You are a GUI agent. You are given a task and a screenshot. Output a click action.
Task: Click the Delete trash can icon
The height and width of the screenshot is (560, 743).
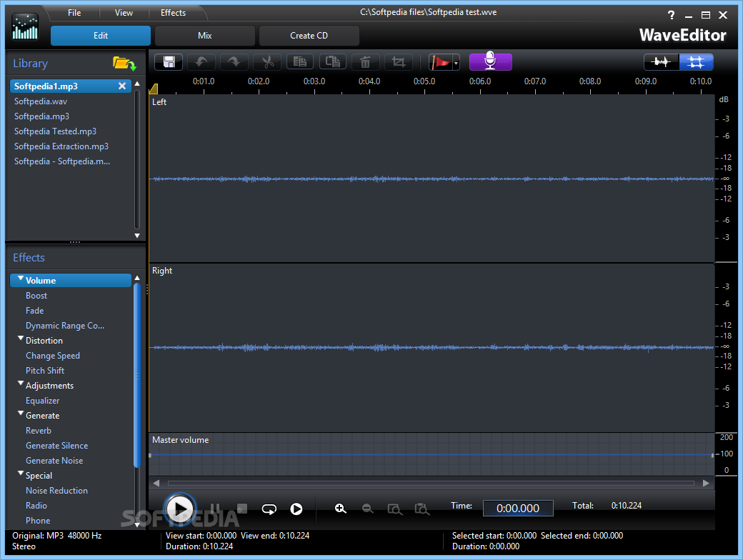[x=365, y=62]
